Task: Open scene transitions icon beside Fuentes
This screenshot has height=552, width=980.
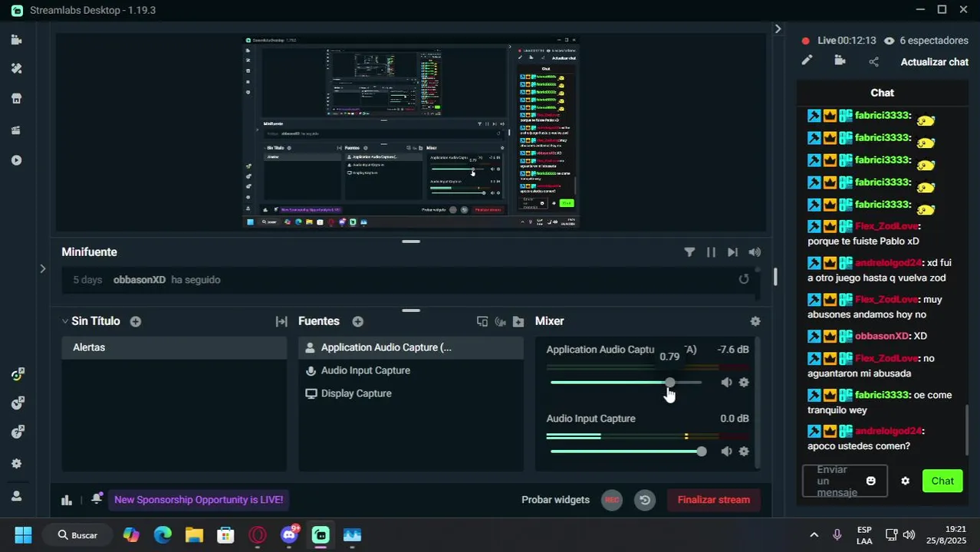Action: click(x=281, y=321)
